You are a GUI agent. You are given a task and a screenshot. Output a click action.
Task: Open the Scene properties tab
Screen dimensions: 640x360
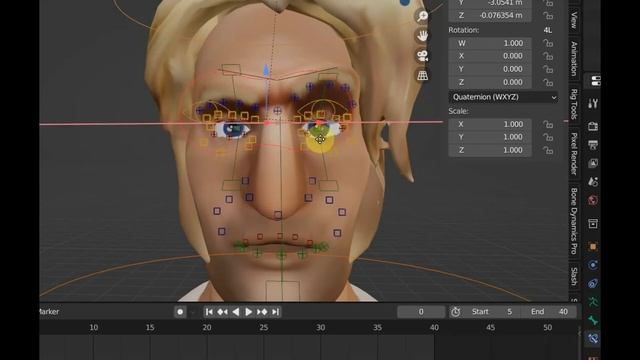pos(593,182)
